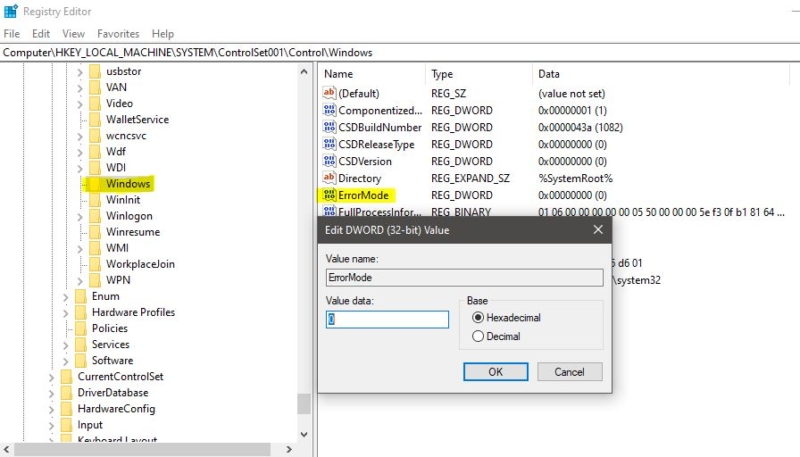This screenshot has width=800, height=457.
Task: Select the WalletService folder icon
Action: pos(95,119)
